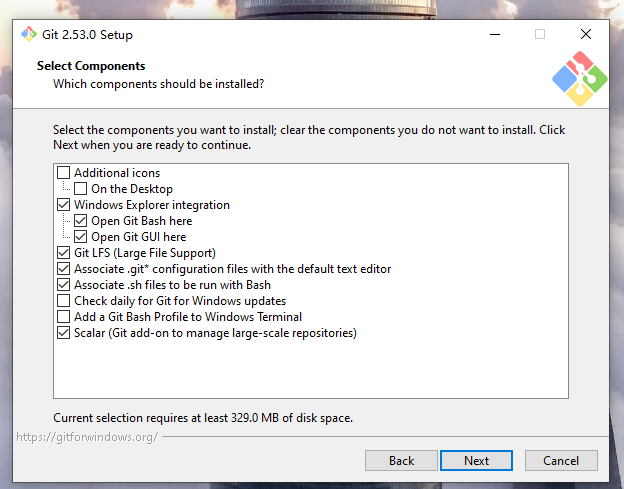Uncheck Windows Explorer integration

coord(65,205)
